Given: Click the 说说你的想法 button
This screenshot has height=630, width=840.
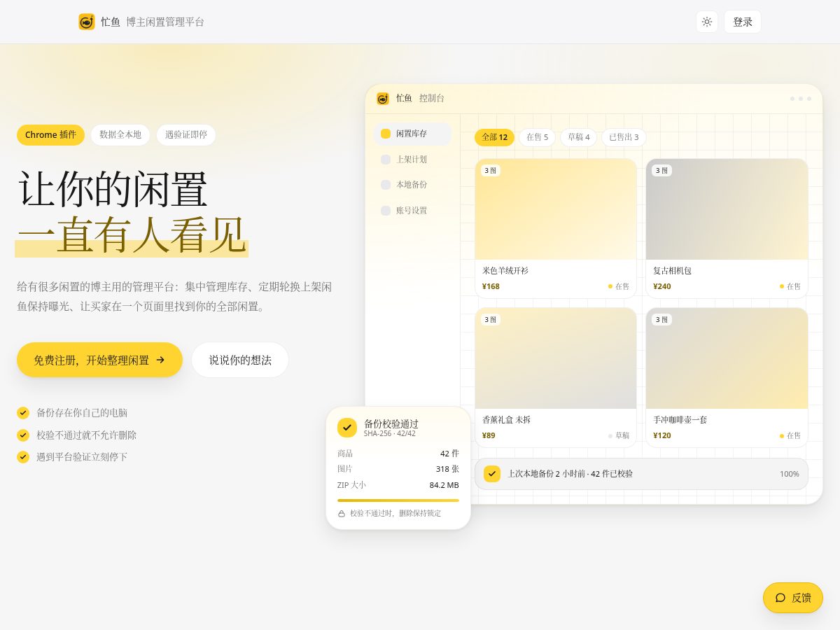Looking at the screenshot, I should coord(240,360).
